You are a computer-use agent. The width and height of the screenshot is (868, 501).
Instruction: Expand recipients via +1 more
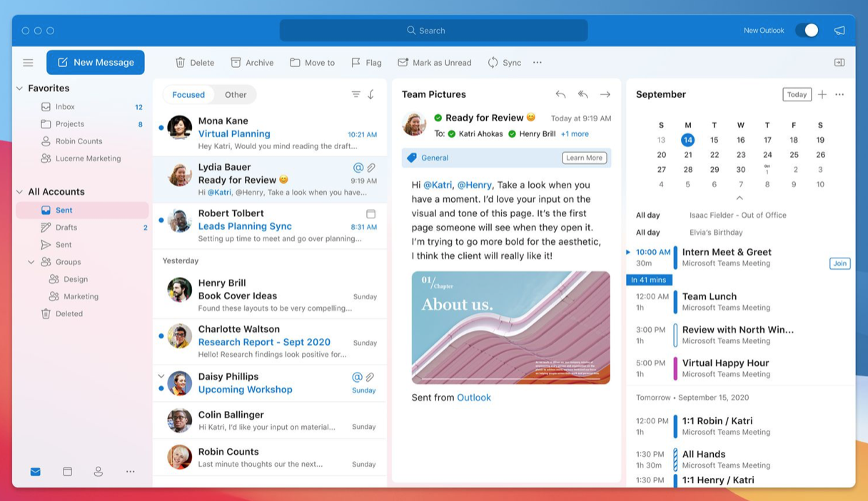click(x=575, y=133)
